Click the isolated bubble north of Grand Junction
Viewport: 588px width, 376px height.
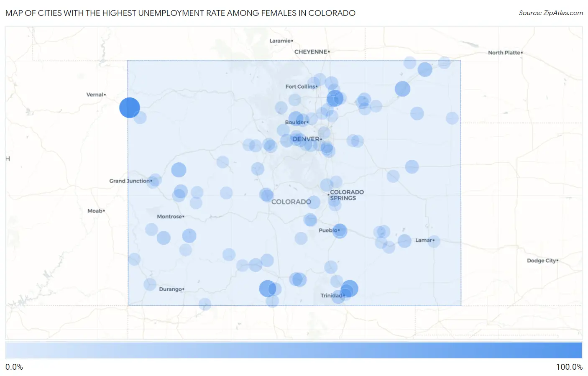tap(179, 170)
